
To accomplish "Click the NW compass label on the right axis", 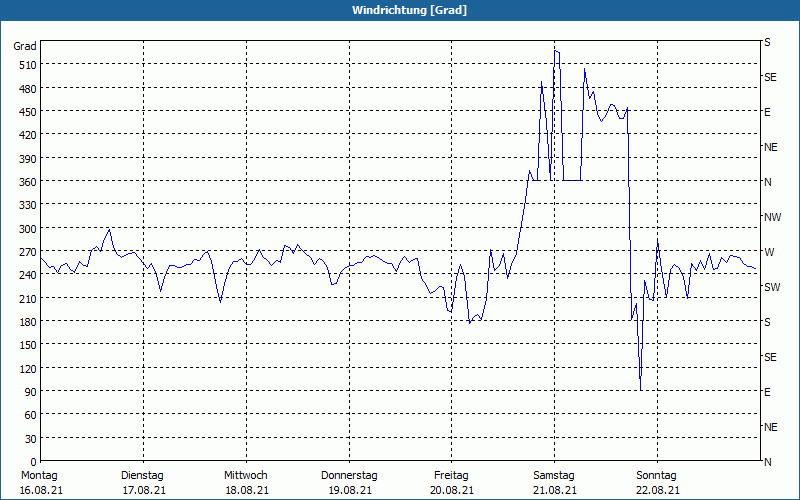I will coord(771,217).
